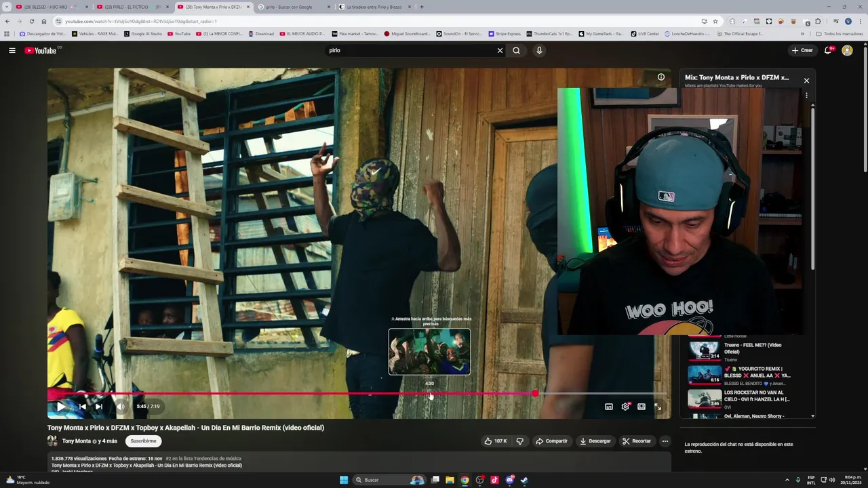The width and height of the screenshot is (868, 488).
Task: Reload the current page
Action: coord(32,21)
